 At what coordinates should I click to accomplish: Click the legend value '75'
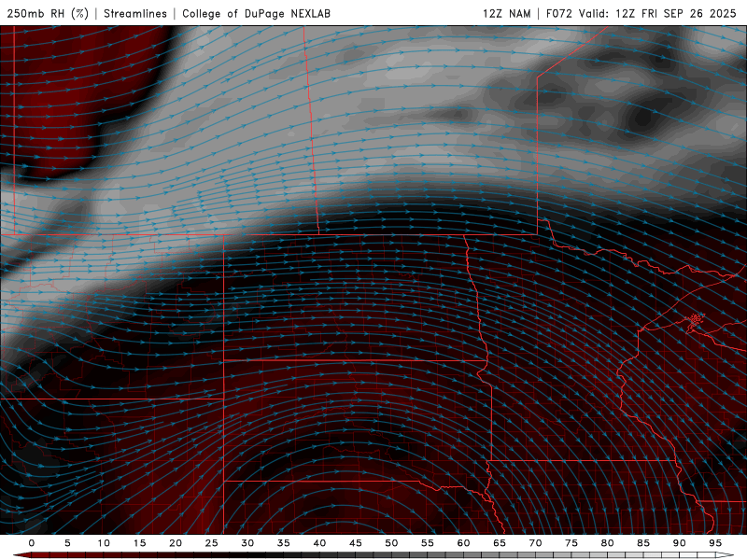tap(571, 543)
